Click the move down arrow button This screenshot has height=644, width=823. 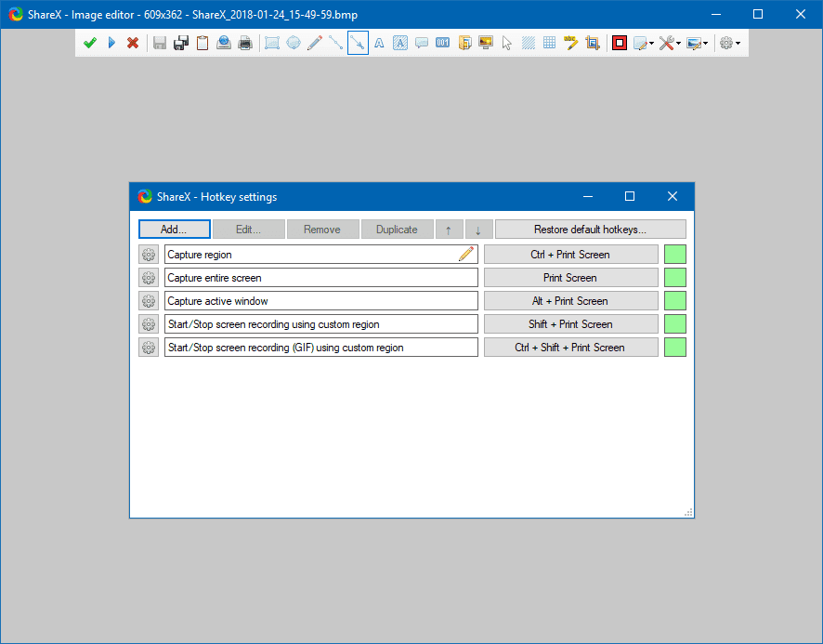click(478, 229)
